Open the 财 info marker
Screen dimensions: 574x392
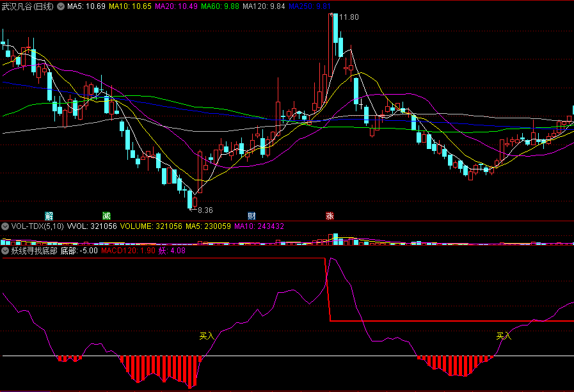point(251,216)
